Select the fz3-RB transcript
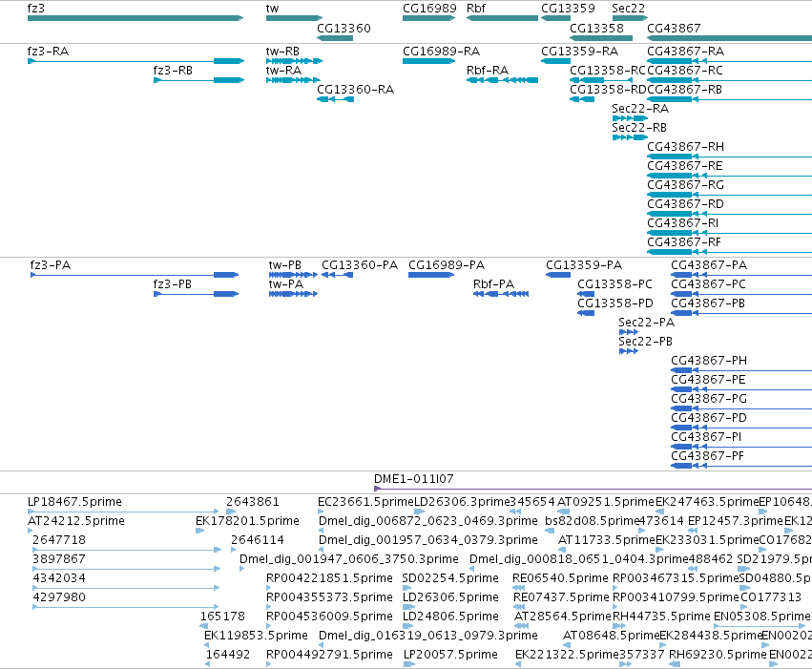The width and height of the screenshot is (812, 669). (x=198, y=80)
